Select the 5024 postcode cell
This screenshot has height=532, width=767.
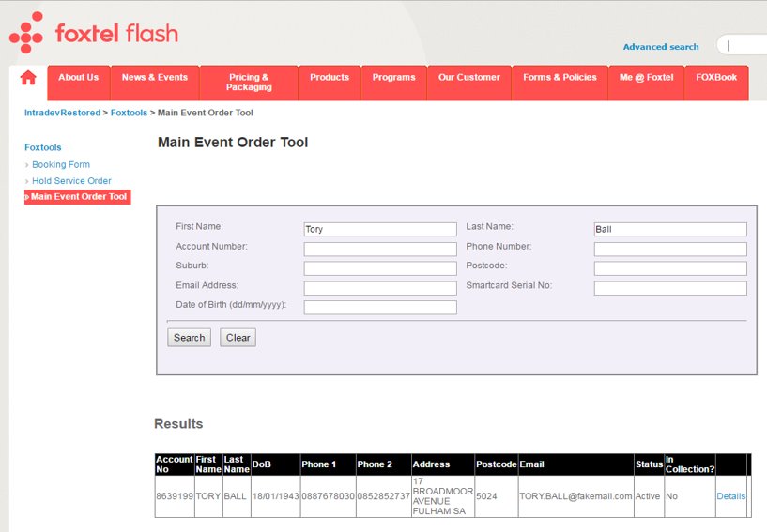(497, 496)
